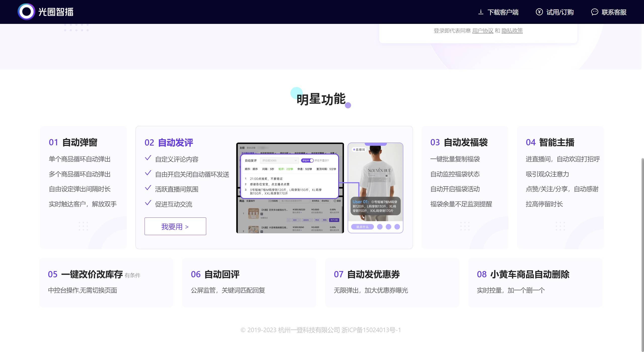
Task: Toggle the checkmark beside 自定义评论内容
Action: click(147, 157)
